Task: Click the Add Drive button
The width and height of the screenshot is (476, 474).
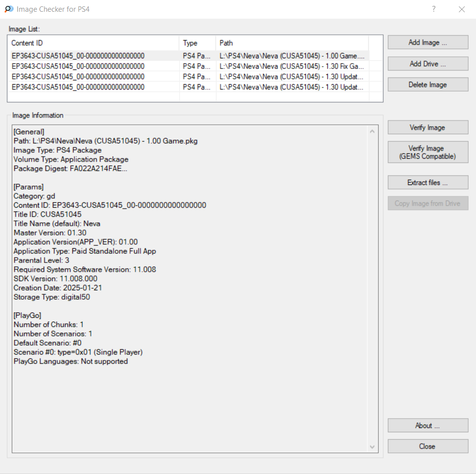Action: pos(428,64)
